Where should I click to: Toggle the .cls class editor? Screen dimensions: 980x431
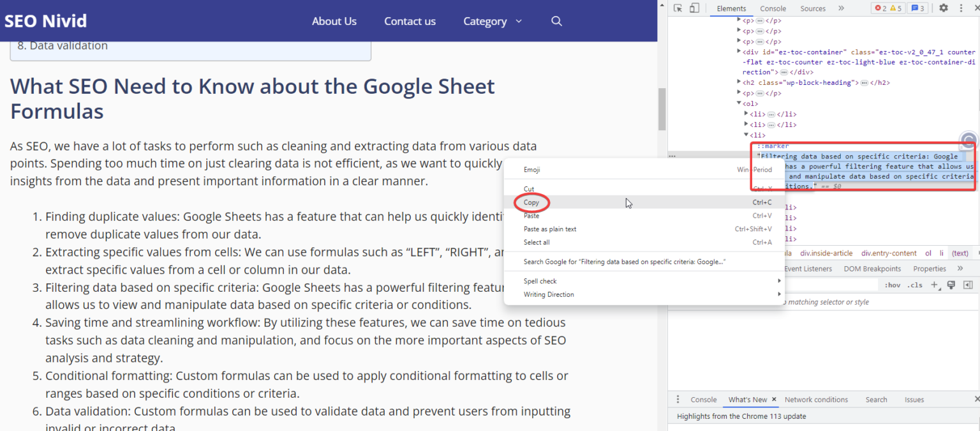tap(915, 285)
